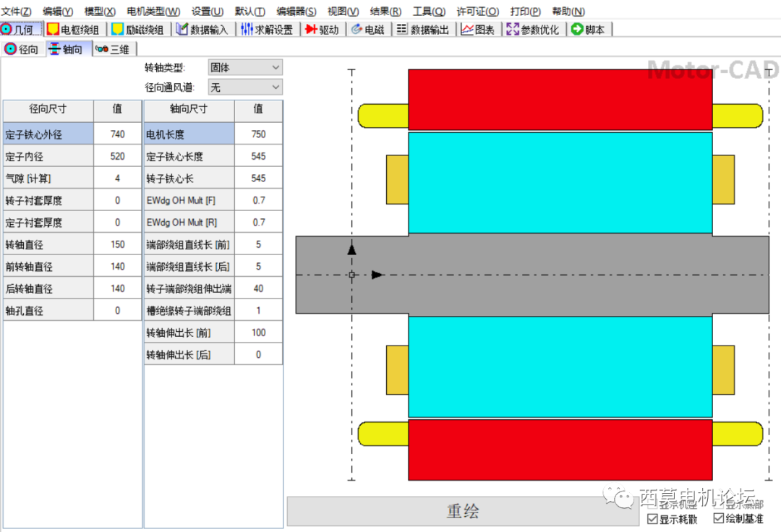Edit the 电机长度 value of 750
This screenshot has height=532, width=781.
(x=258, y=133)
